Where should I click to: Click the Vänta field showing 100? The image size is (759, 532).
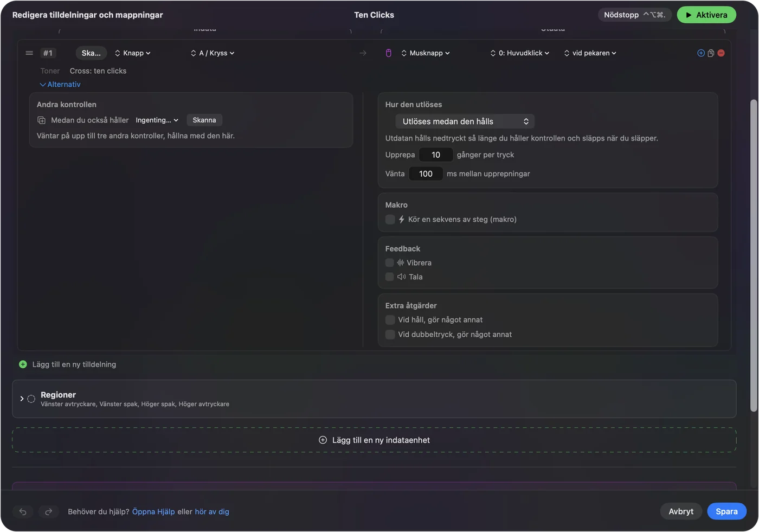pos(426,174)
